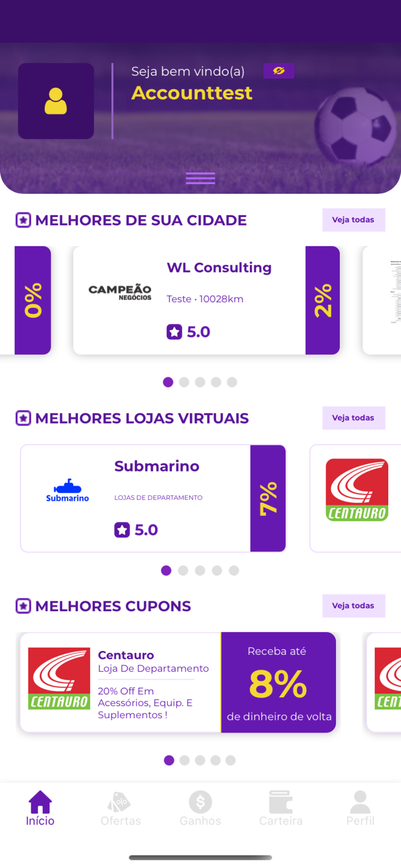Click Veja todas for MELHORES DE SUA CIDADE

[354, 220]
